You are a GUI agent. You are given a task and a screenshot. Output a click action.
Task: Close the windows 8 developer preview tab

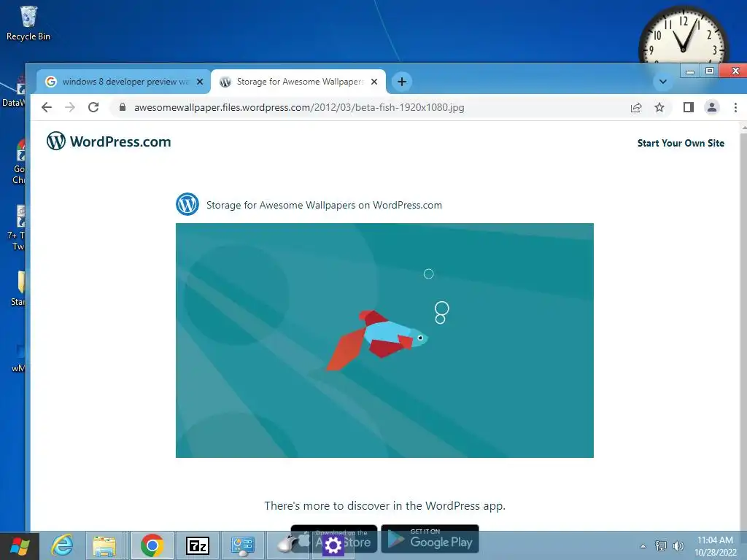200,82
